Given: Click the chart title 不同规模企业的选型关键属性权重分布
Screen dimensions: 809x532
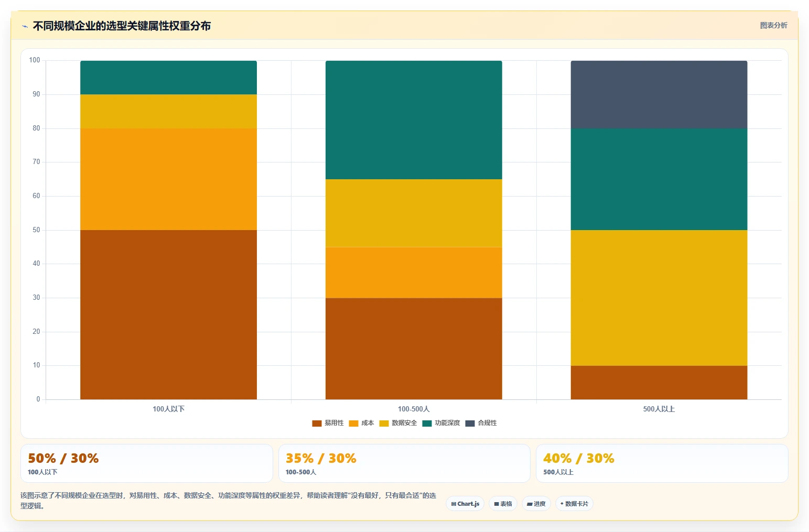Looking at the screenshot, I should click(x=122, y=26).
